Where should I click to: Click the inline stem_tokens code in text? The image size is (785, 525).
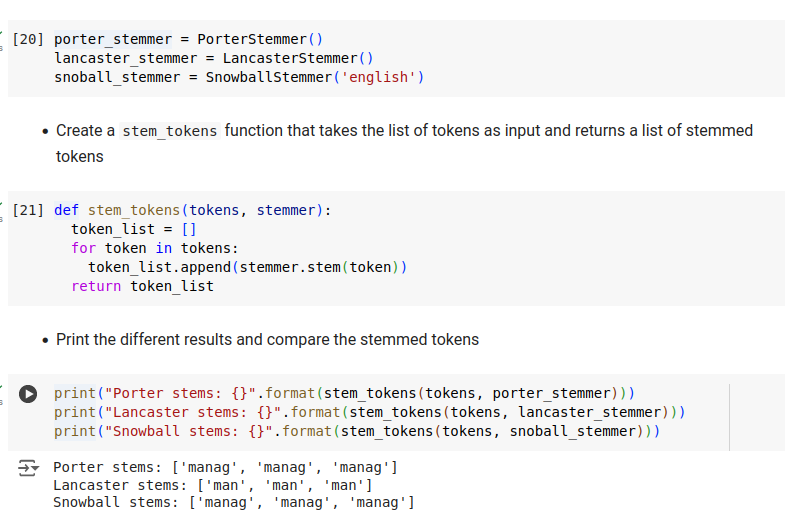click(x=169, y=131)
